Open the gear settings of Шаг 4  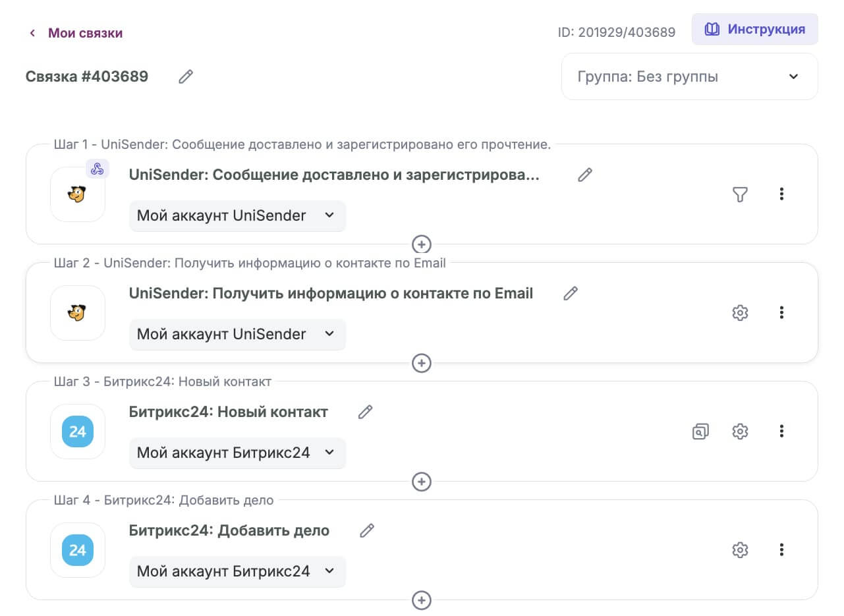point(740,550)
